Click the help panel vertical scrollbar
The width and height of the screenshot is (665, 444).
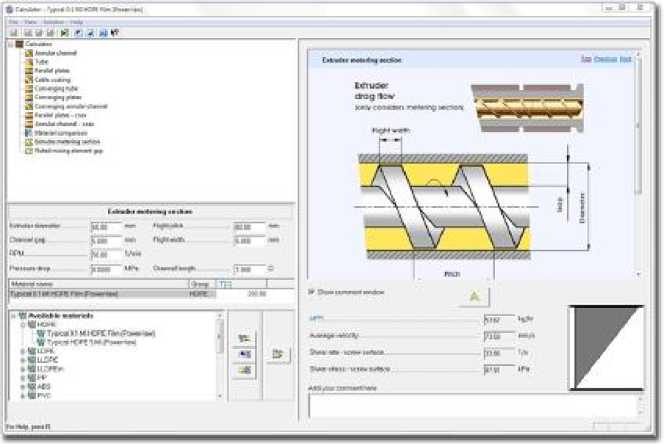click(x=638, y=165)
